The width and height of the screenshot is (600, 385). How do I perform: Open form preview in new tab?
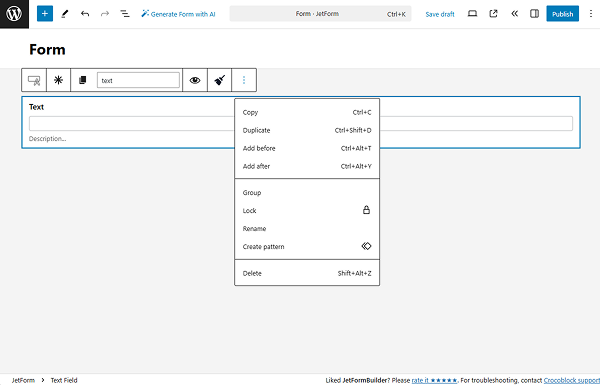494,14
